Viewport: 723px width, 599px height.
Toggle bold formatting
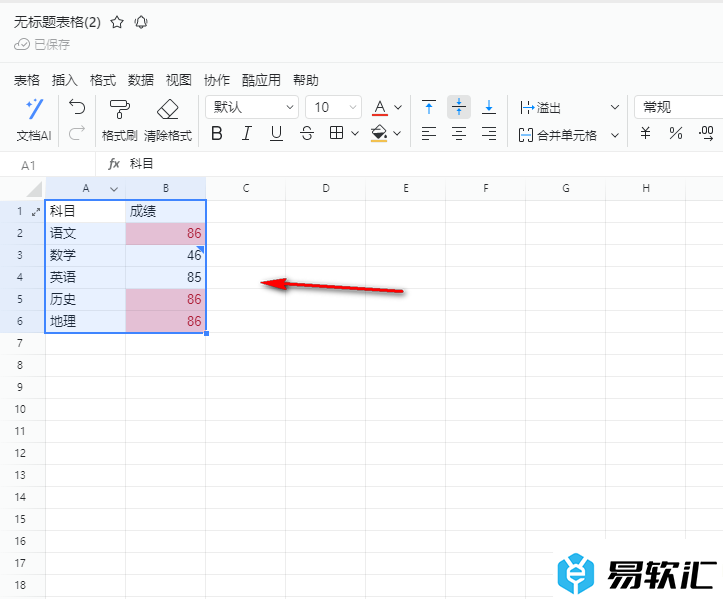click(x=217, y=134)
